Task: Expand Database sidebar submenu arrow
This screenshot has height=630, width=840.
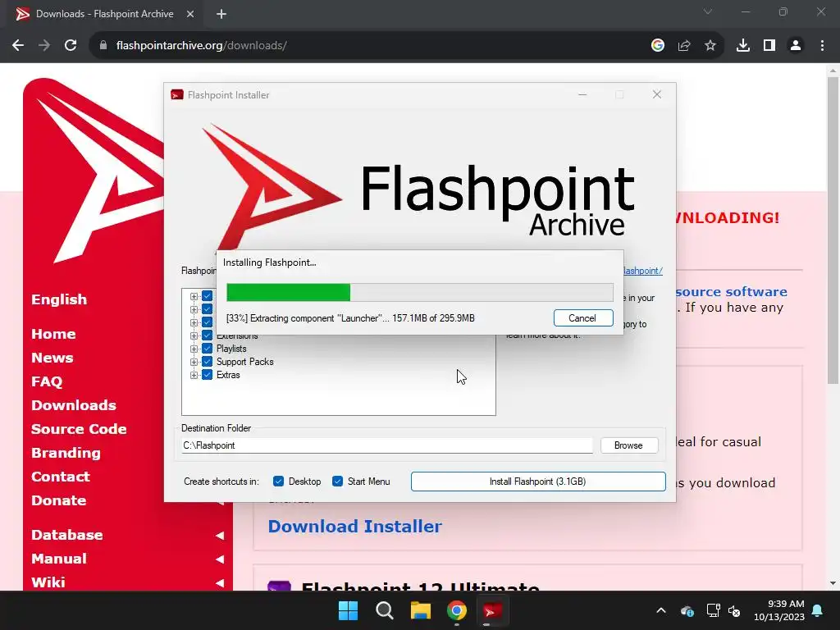Action: click(220, 535)
